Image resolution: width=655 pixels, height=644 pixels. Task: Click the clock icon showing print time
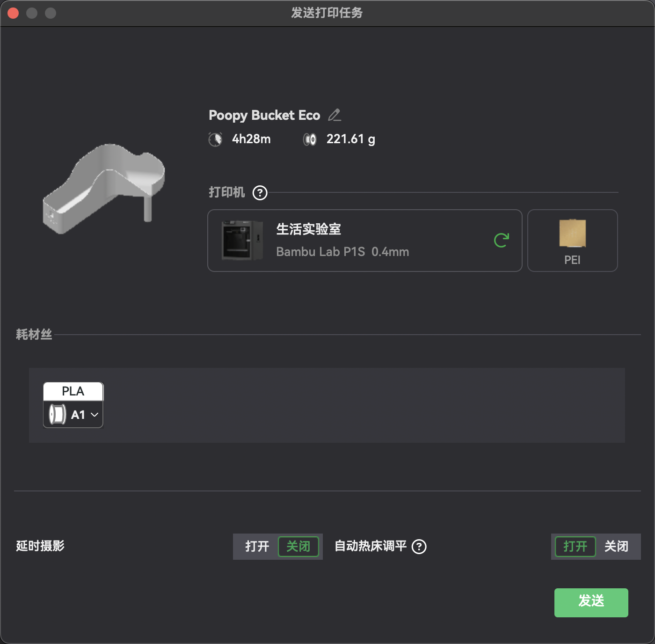tap(215, 139)
